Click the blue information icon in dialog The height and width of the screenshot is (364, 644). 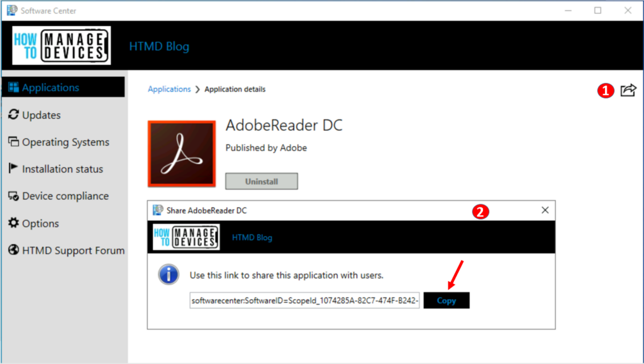click(169, 275)
